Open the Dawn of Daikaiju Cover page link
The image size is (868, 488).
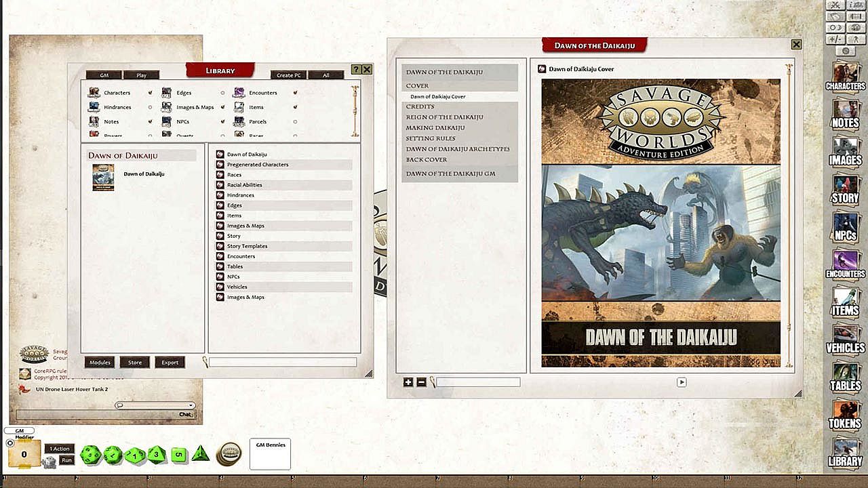tap(438, 97)
